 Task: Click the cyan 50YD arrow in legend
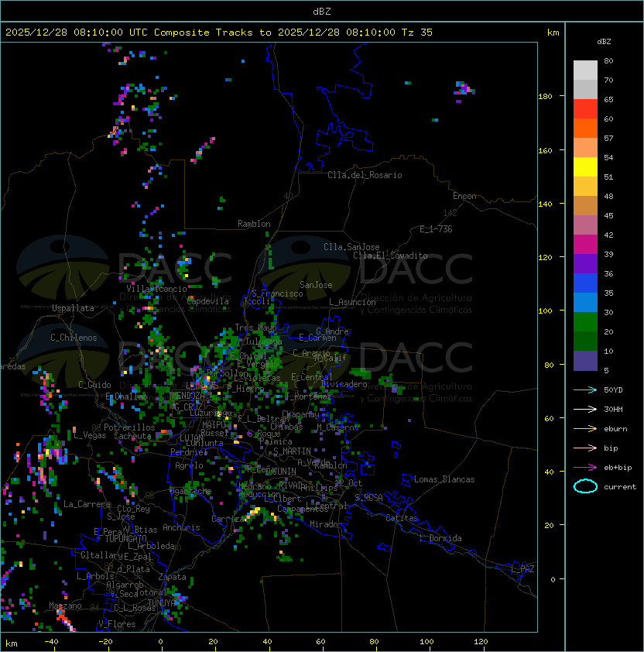(585, 389)
